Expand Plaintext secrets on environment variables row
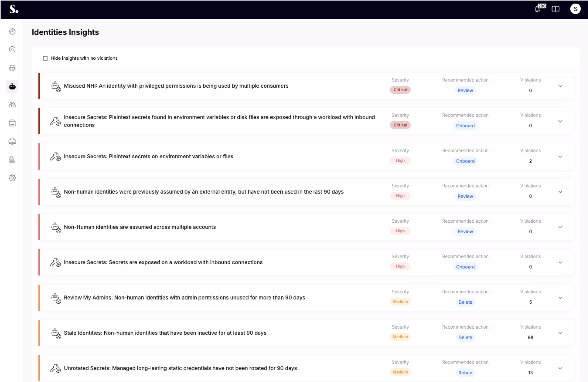Image resolution: width=588 pixels, height=382 pixels. pos(560,157)
